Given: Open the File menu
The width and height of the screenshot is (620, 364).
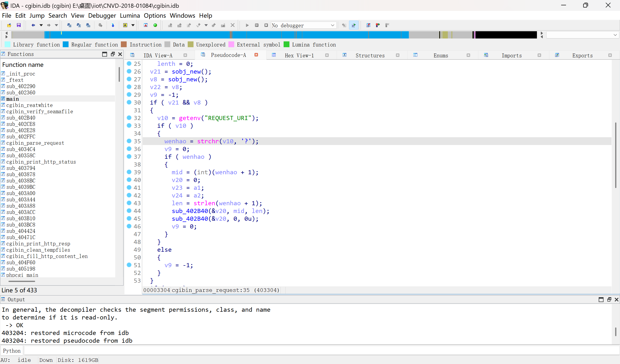Looking at the screenshot, I should 6,15.
